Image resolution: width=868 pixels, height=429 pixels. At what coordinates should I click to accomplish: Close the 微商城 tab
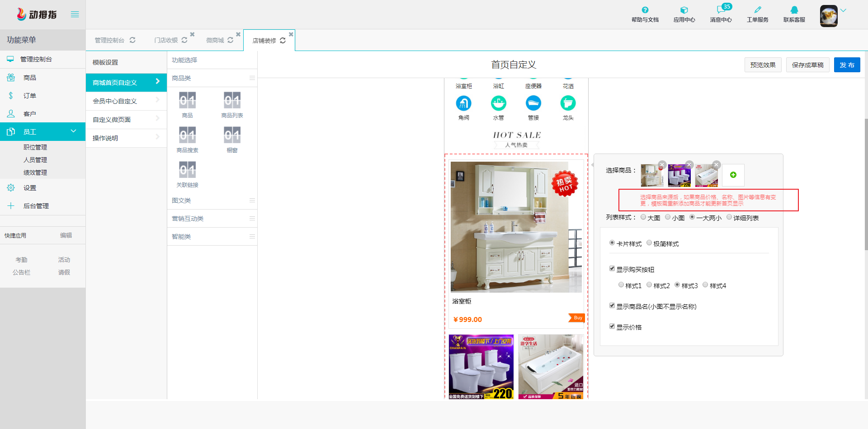pos(238,34)
